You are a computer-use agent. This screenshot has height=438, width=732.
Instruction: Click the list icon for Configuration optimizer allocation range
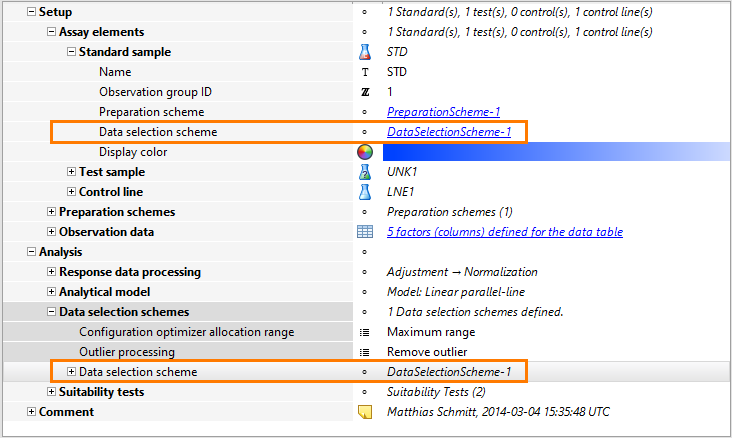point(365,332)
